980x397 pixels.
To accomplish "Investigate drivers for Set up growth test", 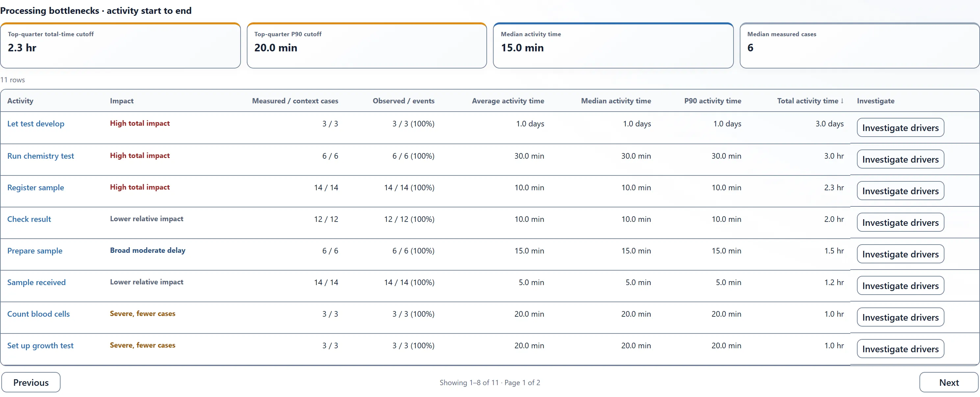I will click(x=900, y=349).
